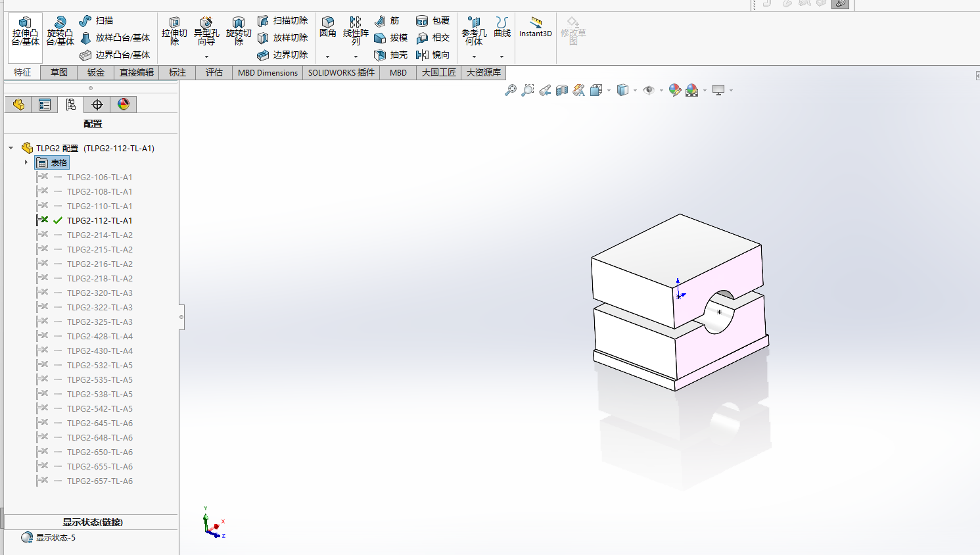Choose the Mirror (镜向) tool
The image size is (980, 555).
pos(432,55)
